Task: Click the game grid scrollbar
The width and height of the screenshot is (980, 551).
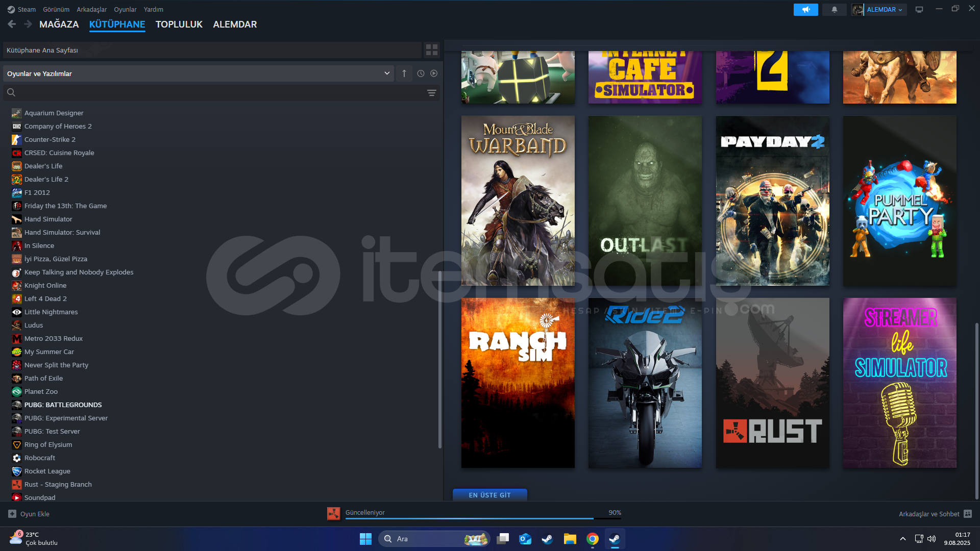Action: pyautogui.click(x=976, y=411)
